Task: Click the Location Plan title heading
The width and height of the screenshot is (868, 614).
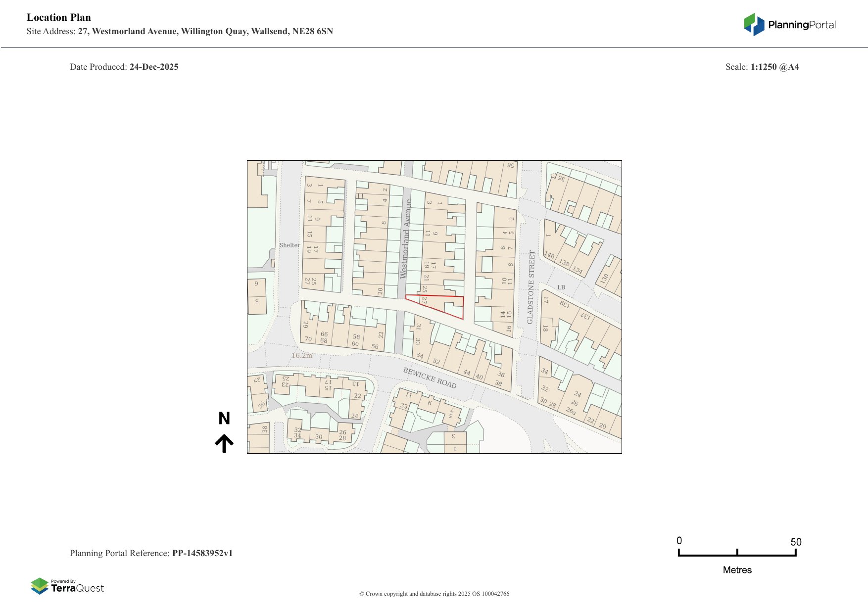Action: (x=59, y=18)
